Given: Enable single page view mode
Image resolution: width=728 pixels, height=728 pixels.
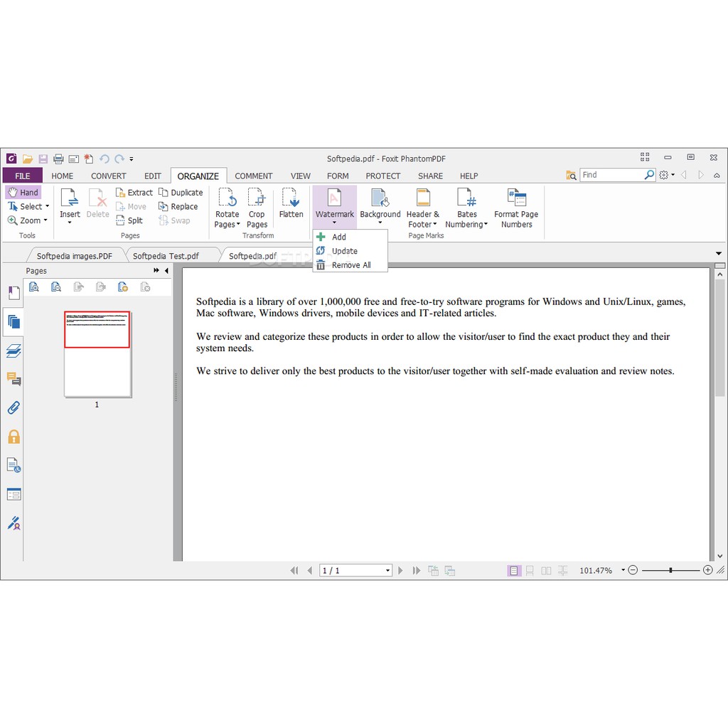Looking at the screenshot, I should point(513,571).
